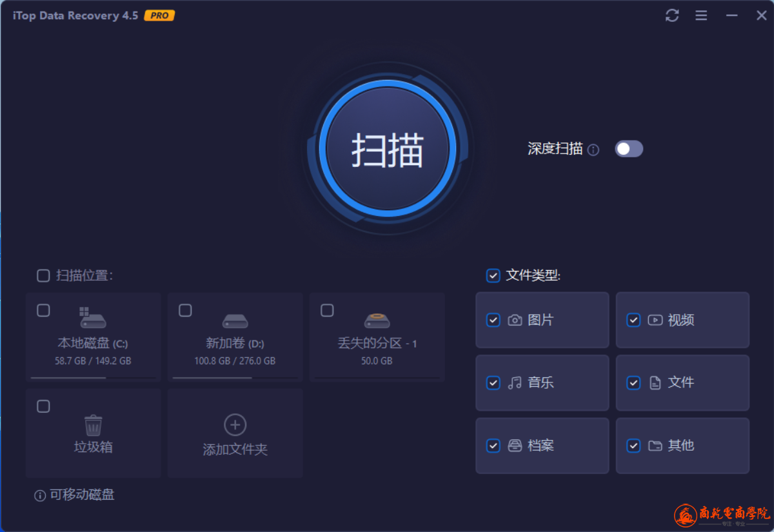
Task: Click the 音乐 music note icon
Action: pos(515,383)
